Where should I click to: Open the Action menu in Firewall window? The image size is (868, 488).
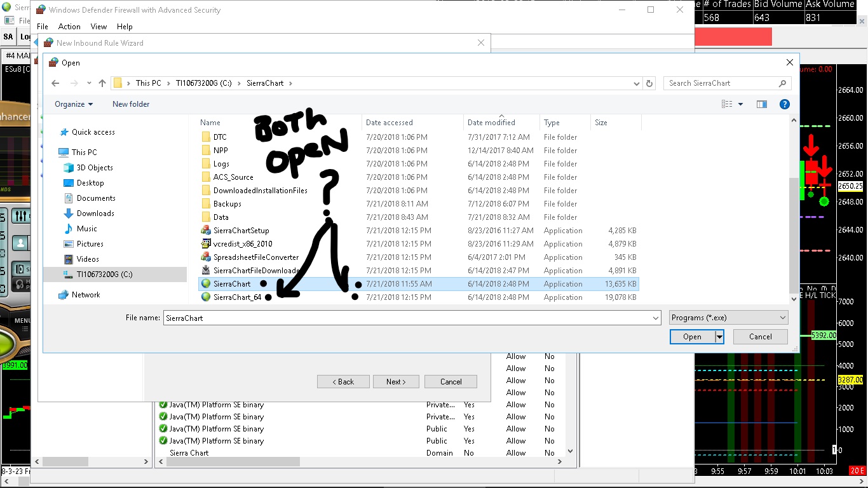click(x=69, y=27)
